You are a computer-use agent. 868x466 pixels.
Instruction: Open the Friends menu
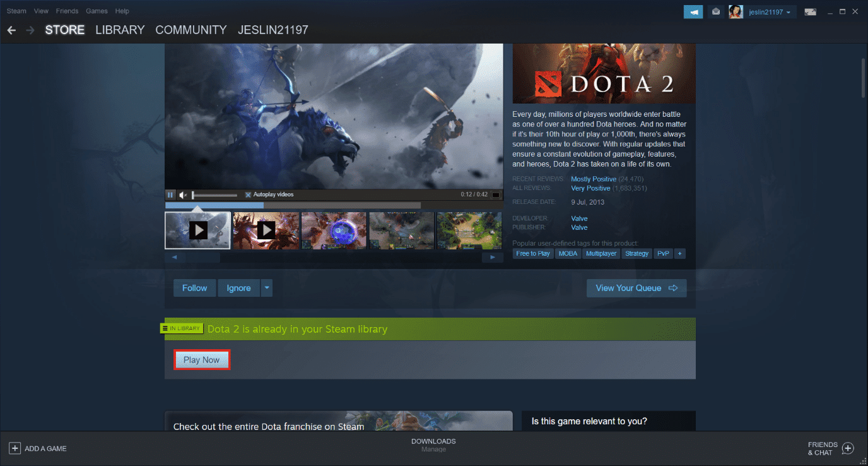(67, 11)
